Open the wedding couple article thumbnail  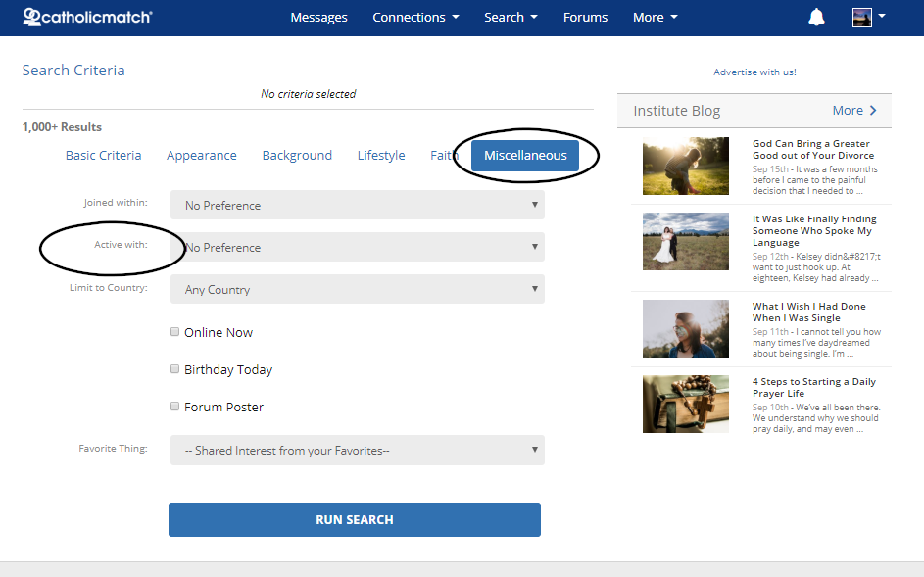(685, 242)
